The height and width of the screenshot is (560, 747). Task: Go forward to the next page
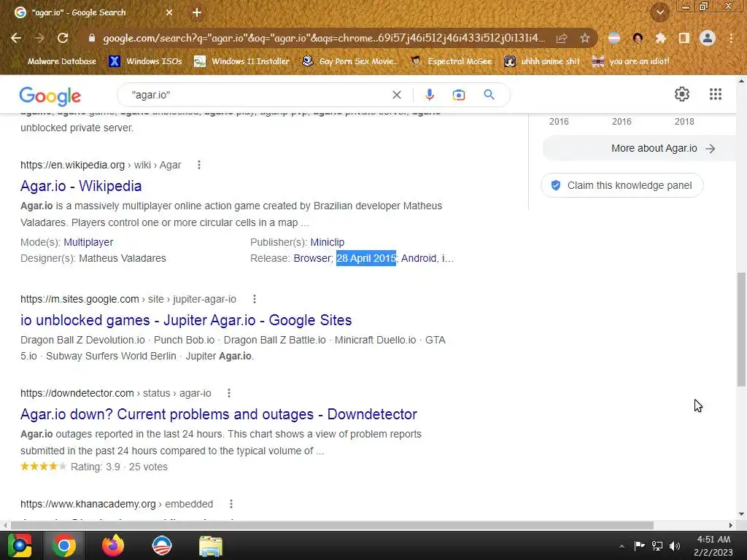click(x=39, y=38)
